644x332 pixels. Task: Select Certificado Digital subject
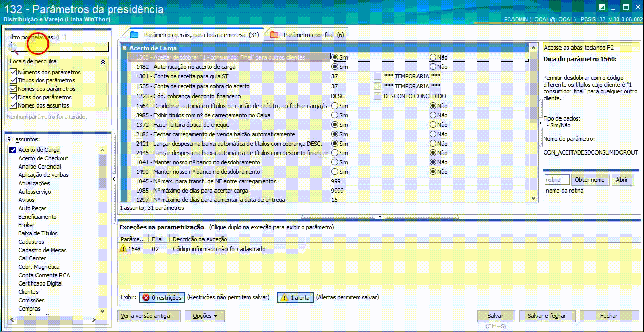[40, 283]
